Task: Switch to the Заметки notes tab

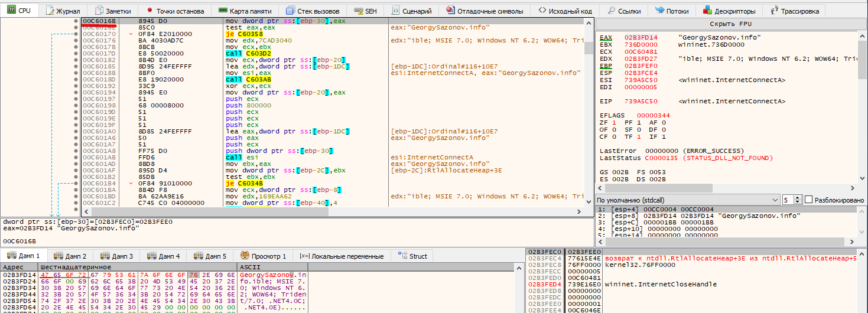Action: coord(112,11)
